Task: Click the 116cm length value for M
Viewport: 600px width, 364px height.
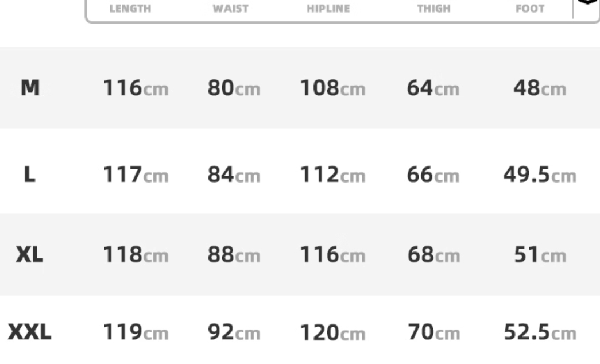Action: click(x=136, y=88)
